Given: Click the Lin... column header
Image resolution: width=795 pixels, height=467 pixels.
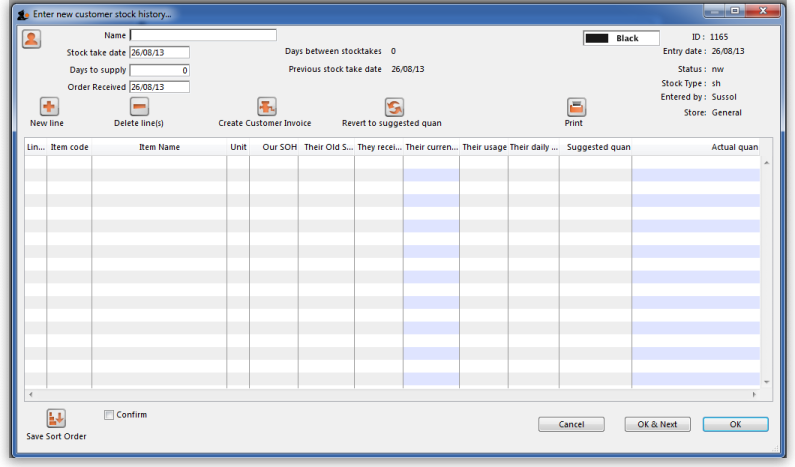Looking at the screenshot, I should pyautogui.click(x=35, y=147).
